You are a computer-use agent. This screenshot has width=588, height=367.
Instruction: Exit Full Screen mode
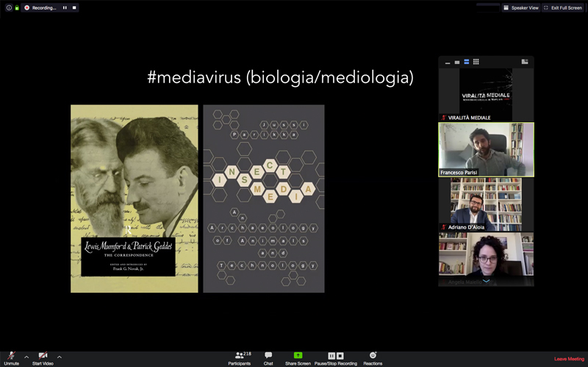(x=563, y=7)
